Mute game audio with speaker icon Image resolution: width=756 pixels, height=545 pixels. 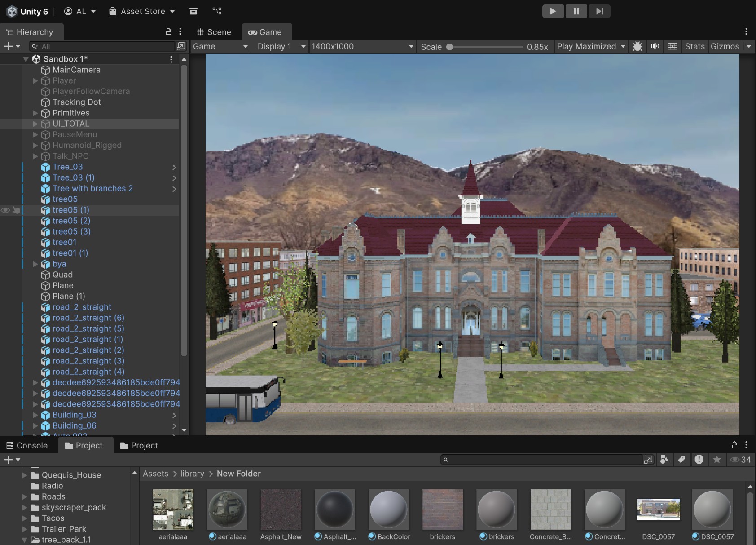click(x=655, y=46)
